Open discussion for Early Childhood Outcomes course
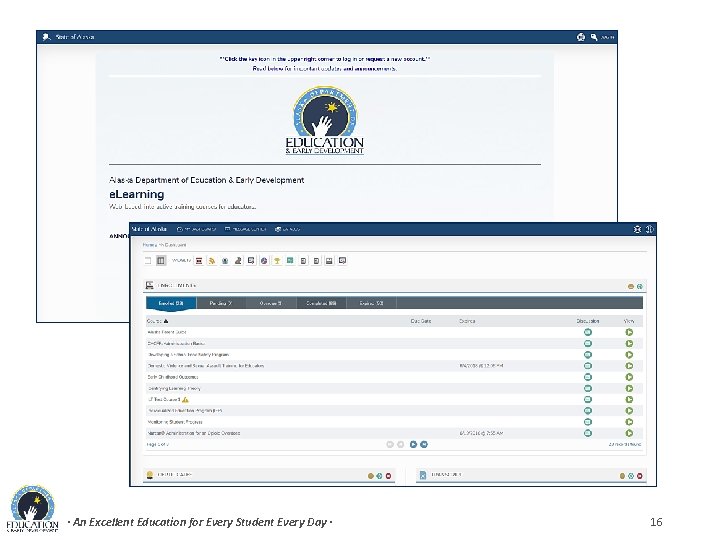Screen dimensions: 720x540 tap(588, 377)
